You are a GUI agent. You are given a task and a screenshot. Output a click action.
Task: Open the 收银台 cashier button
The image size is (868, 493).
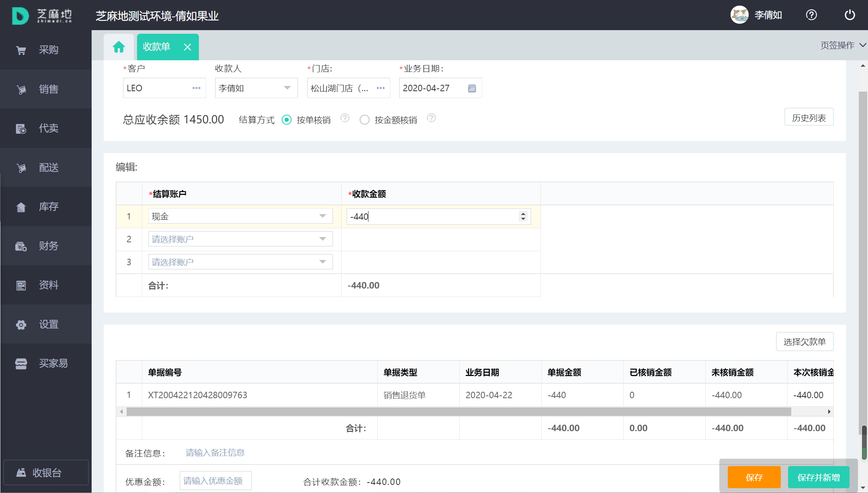pos(46,473)
